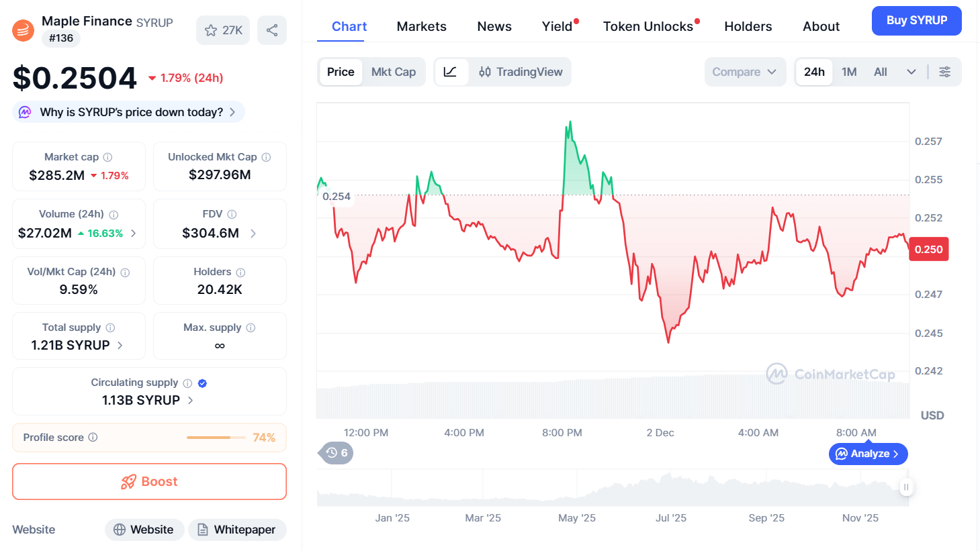The height and width of the screenshot is (551, 980).
Task: Switch to the Holders tab
Action: click(748, 26)
